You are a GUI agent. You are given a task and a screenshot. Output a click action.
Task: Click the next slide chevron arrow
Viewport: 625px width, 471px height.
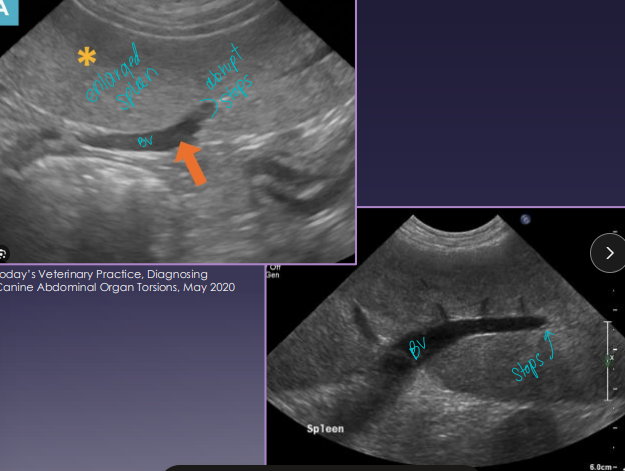tap(608, 253)
